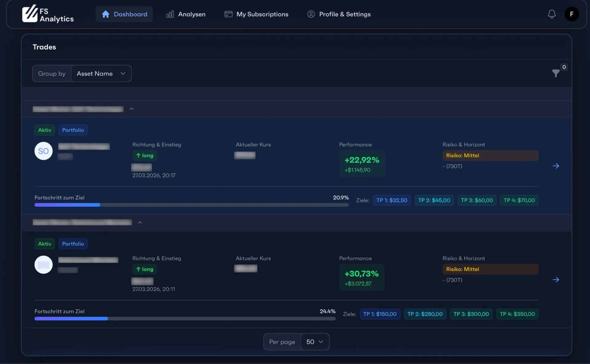Click the TP 4: $350,00 target chip
Viewport: 590px width, 364px height.
point(517,314)
